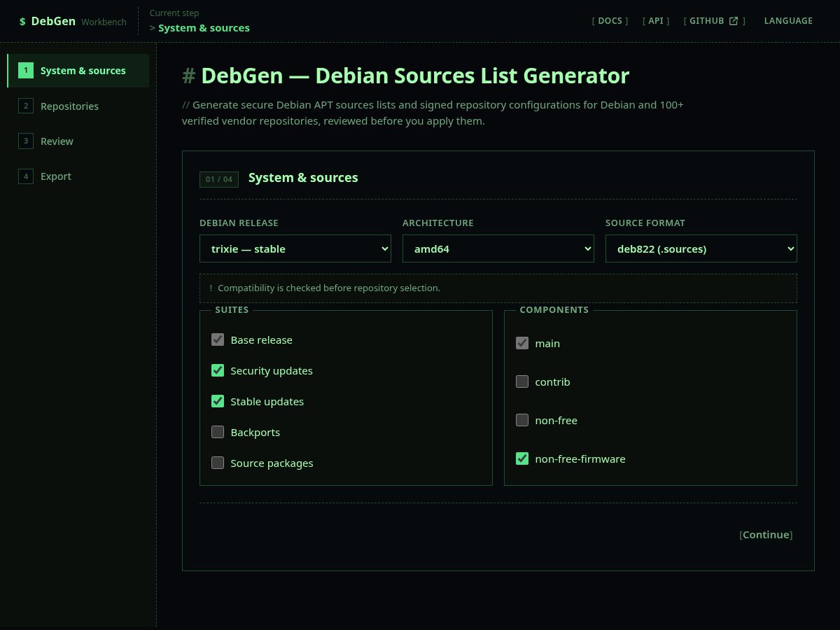This screenshot has height=630, width=840.
Task: Click the DebGen page main heading
Action: coord(406,76)
